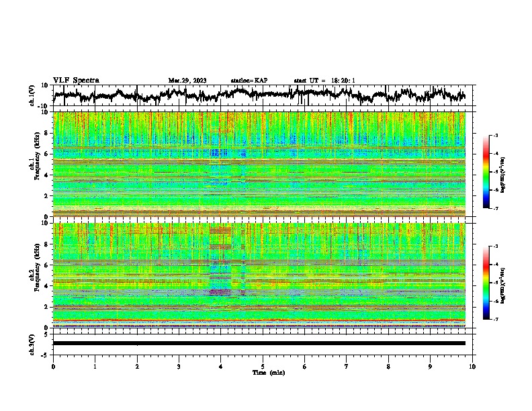This screenshot has width=532, height=411.
Task: Click the '6' tick on time axis
Action: pyautogui.click(x=305, y=367)
